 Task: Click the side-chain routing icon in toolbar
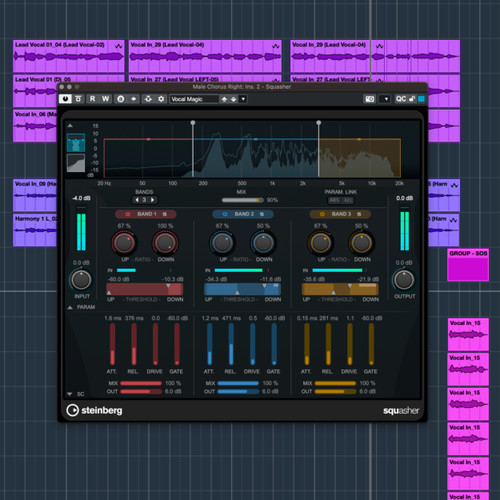click(148, 99)
